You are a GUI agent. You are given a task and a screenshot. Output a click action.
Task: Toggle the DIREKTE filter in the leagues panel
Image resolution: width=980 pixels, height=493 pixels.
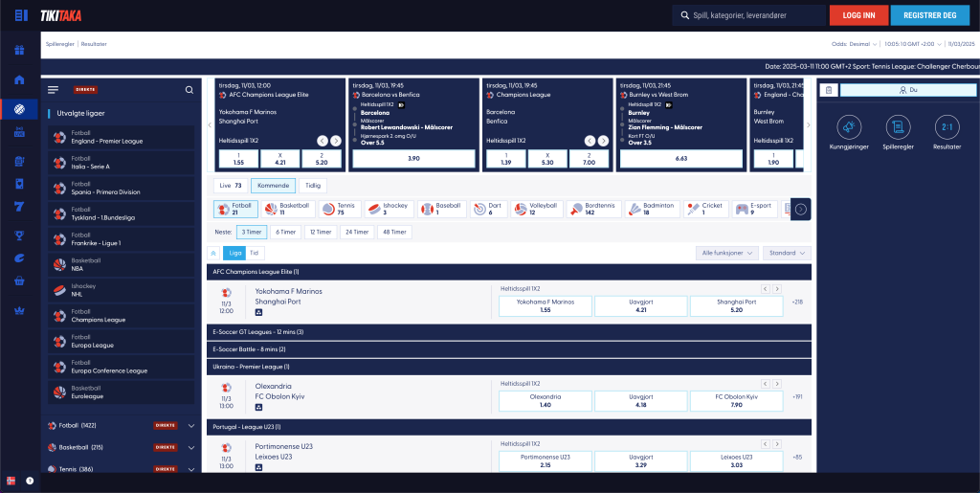[x=85, y=89]
